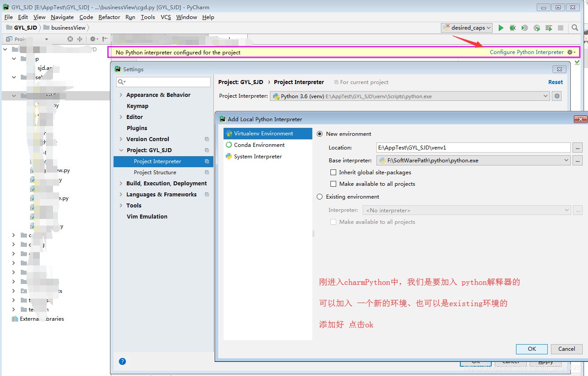The image size is (588, 376).
Task: Run with coverage from the toolbar
Action: coord(525,28)
